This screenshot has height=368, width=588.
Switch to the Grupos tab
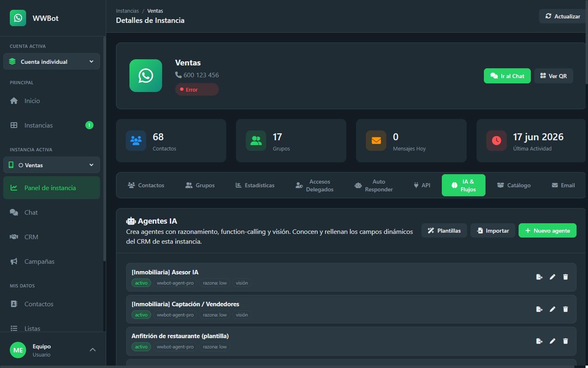click(x=200, y=185)
